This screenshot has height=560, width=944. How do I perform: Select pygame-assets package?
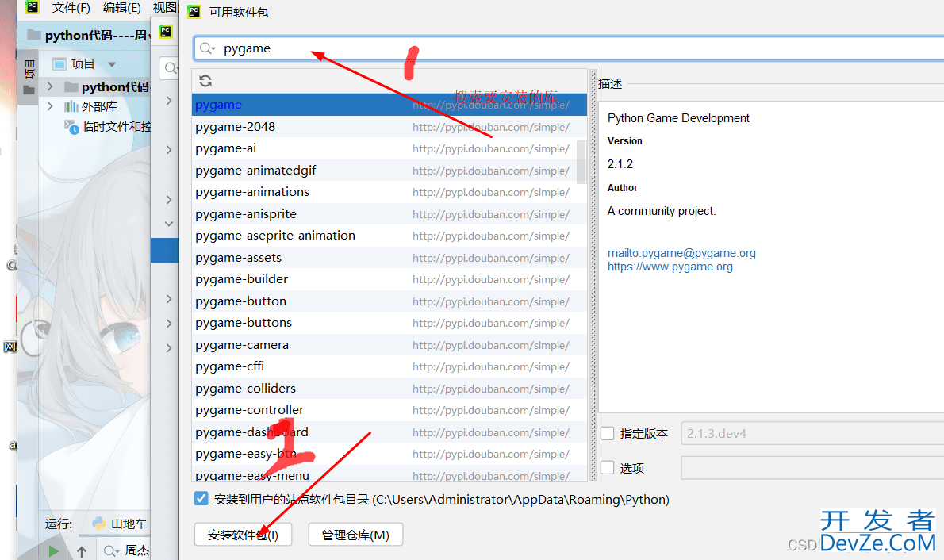[389, 258]
